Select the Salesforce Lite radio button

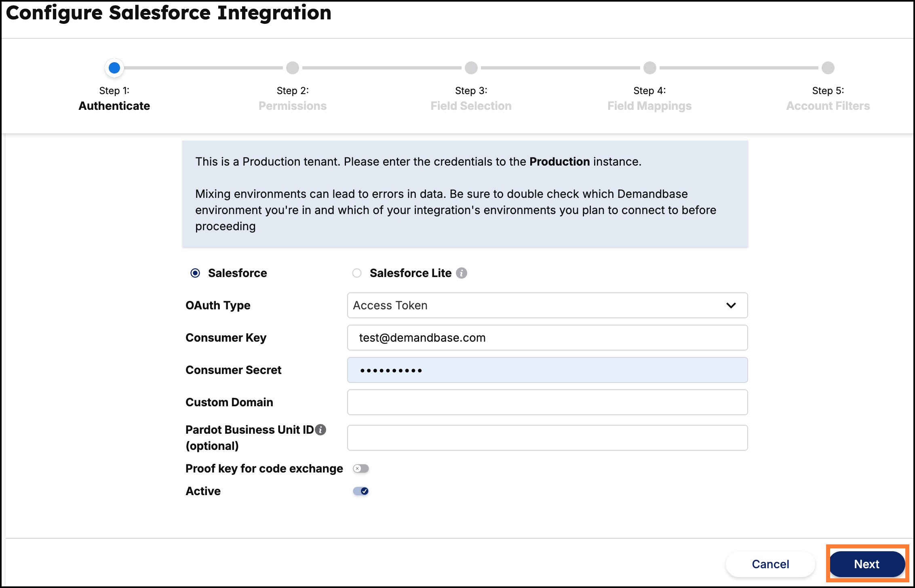coord(356,273)
